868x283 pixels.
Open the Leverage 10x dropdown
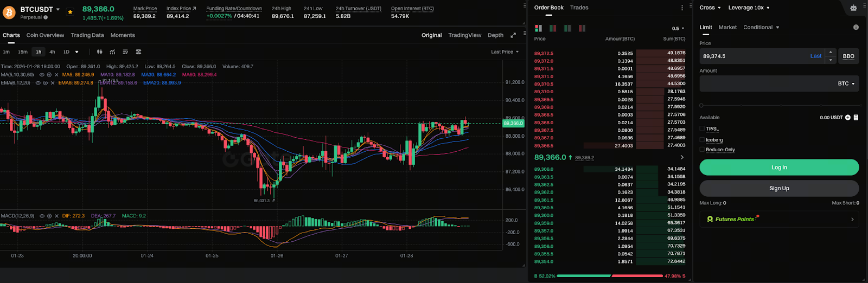pyautogui.click(x=749, y=8)
